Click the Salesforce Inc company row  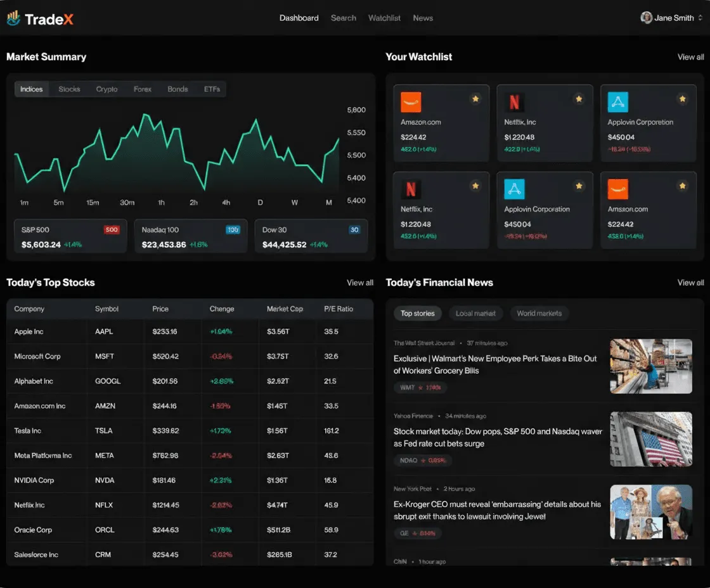click(x=190, y=554)
